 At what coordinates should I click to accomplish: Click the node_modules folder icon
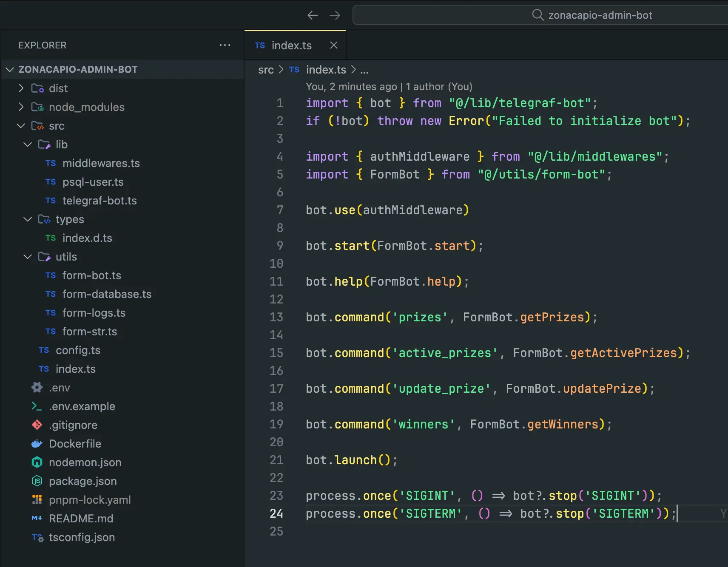pyautogui.click(x=37, y=107)
